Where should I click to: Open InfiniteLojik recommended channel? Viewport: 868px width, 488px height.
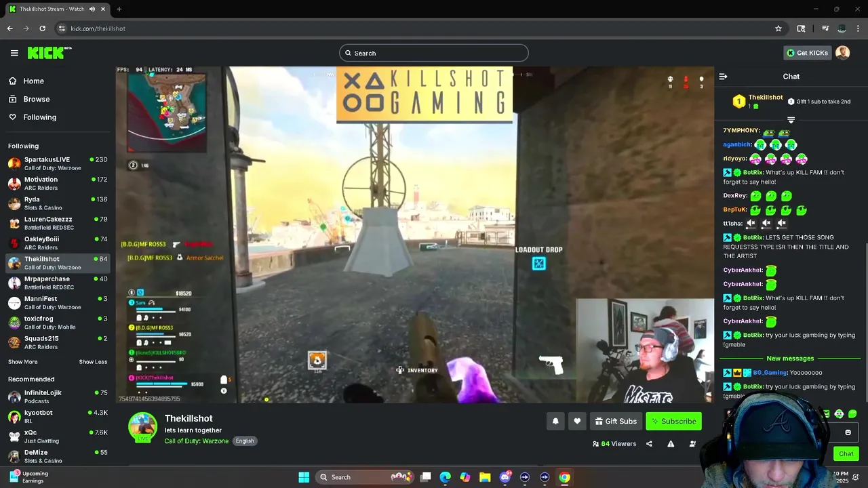pyautogui.click(x=58, y=396)
